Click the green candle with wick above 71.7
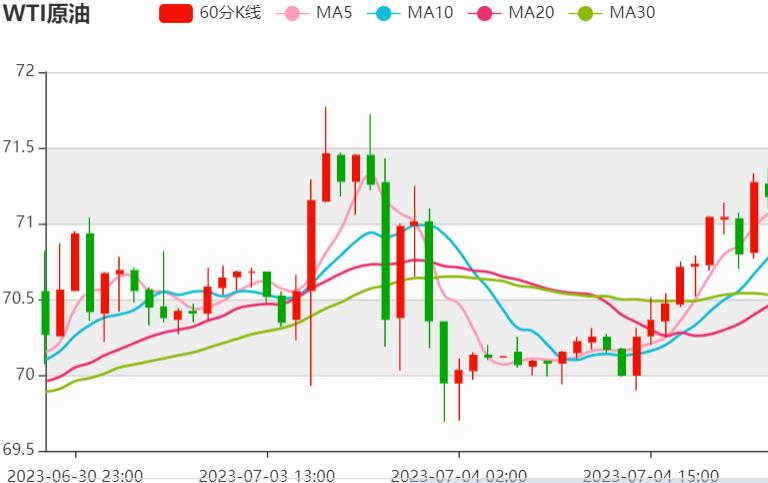768x483 pixels. point(370,169)
